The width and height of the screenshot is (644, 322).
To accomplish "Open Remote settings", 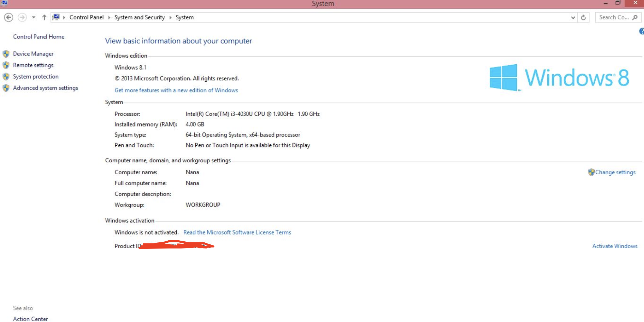I will 33,65.
